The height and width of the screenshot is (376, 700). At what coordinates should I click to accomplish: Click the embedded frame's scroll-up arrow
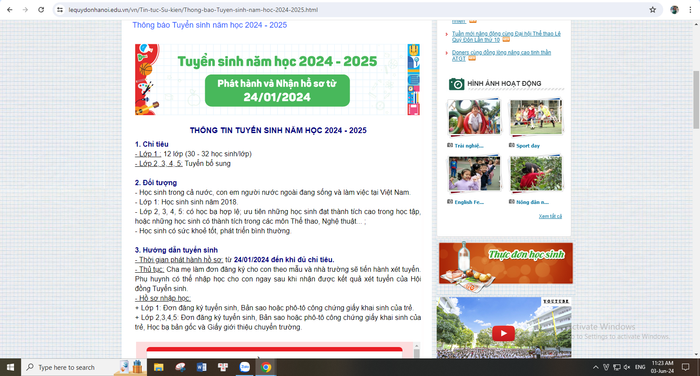coord(417,346)
